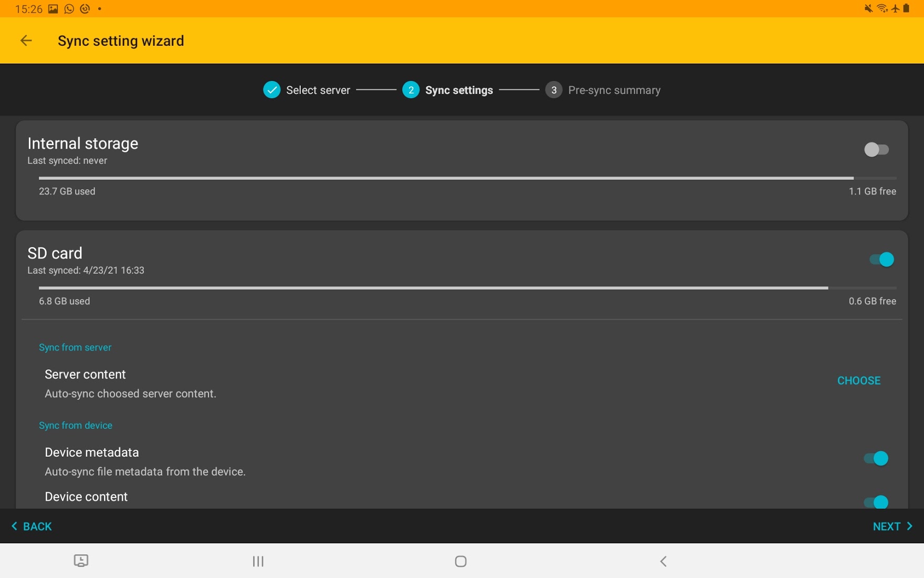Click the Select server checkmark icon

(271, 90)
